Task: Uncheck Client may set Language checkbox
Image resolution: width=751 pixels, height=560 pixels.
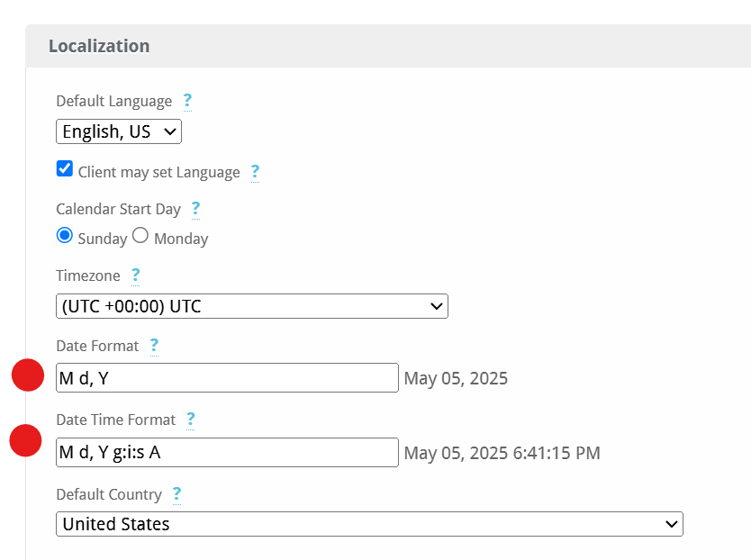Action: pos(65,168)
